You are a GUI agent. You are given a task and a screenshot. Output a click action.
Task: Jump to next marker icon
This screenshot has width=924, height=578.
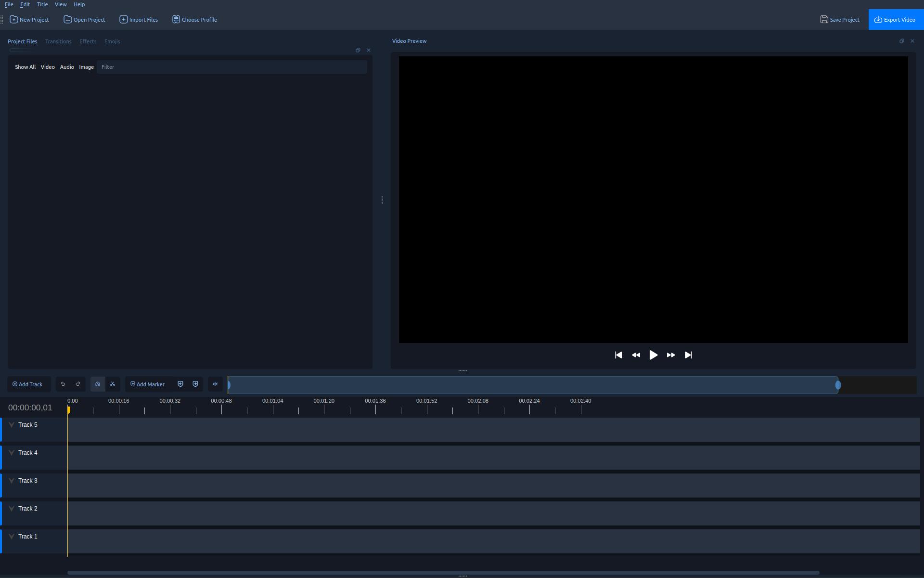(195, 384)
